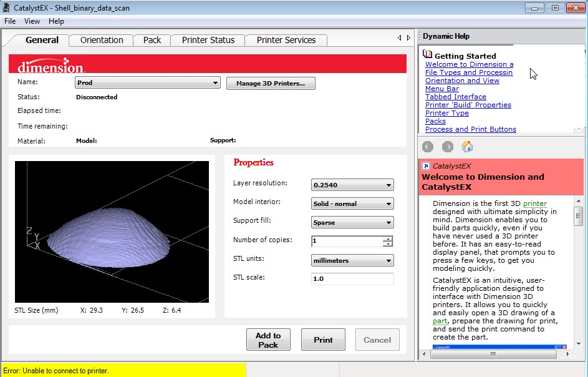Switch to the General tab
This screenshot has height=377, width=588.
(42, 40)
